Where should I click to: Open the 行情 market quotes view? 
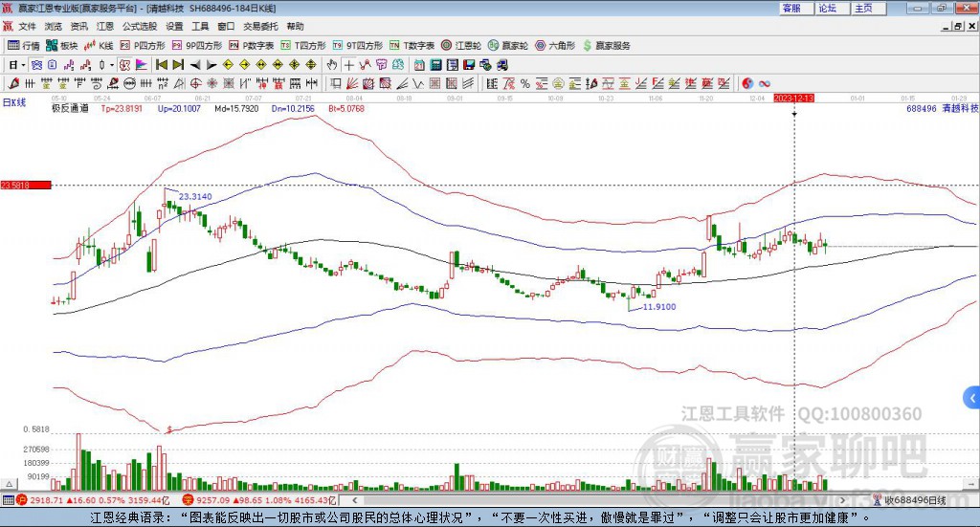pyautogui.click(x=23, y=46)
